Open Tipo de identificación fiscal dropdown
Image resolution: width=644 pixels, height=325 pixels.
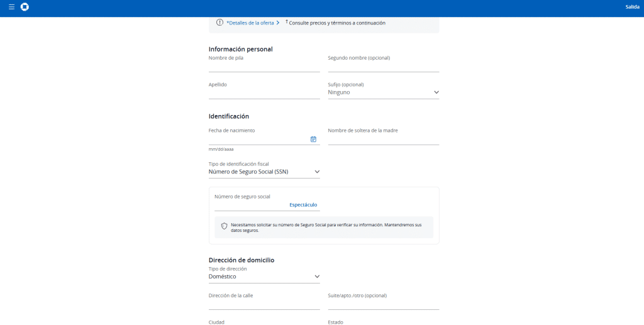(x=264, y=172)
